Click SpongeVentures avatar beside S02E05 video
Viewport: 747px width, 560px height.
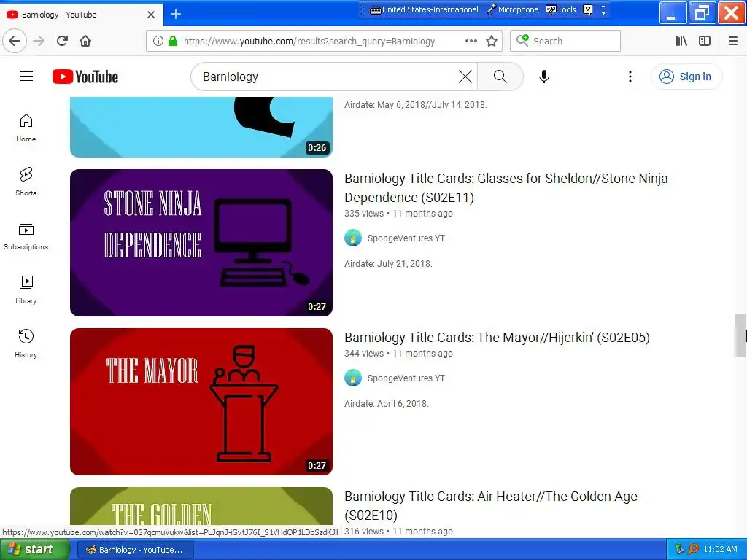click(x=353, y=378)
